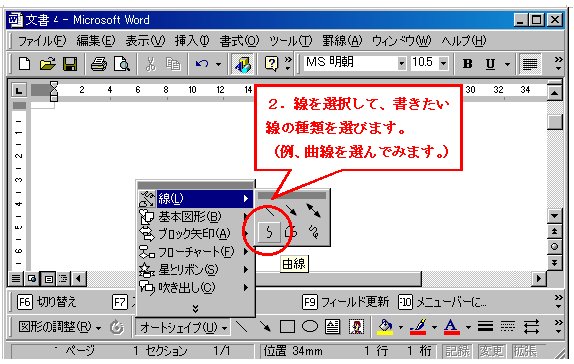Click the Save floppy disk icon

tap(70, 64)
